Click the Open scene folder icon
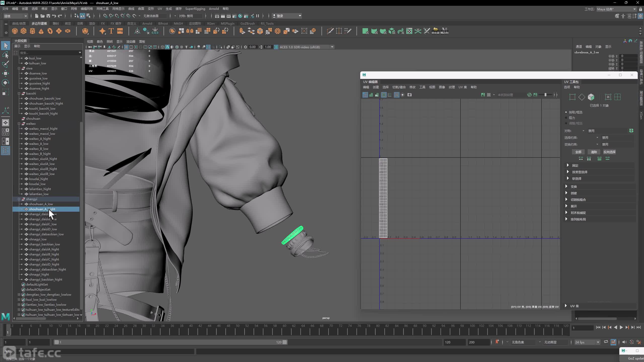The width and height of the screenshot is (644, 362). tap(43, 16)
